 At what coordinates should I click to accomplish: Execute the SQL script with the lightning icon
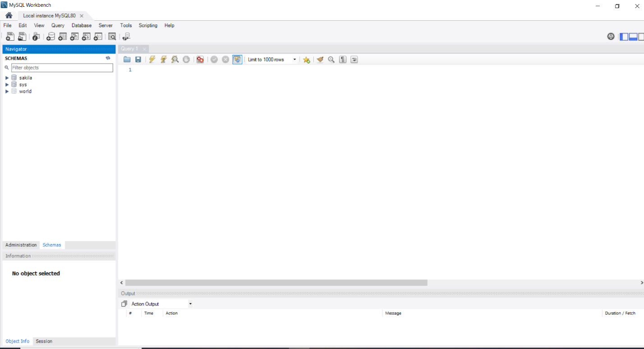152,59
